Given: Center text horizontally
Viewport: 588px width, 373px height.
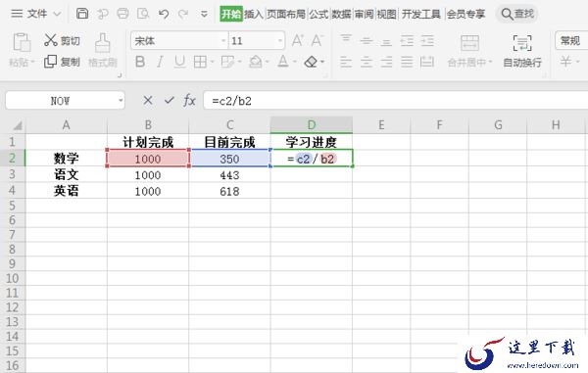Looking at the screenshot, I should pyautogui.click(x=367, y=62).
